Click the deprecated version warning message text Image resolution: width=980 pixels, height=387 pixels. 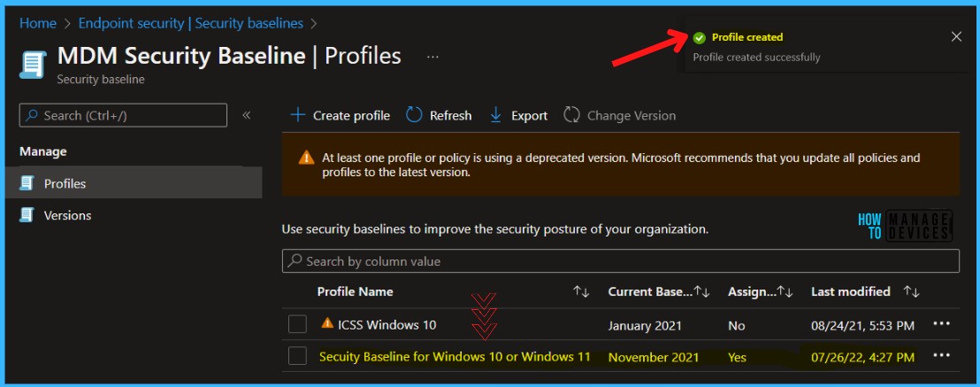pyautogui.click(x=621, y=165)
